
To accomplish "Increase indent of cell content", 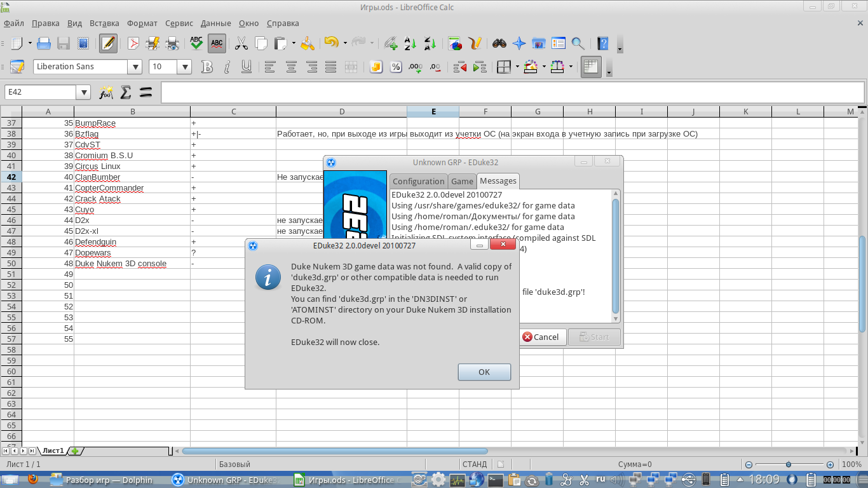I will coord(480,67).
